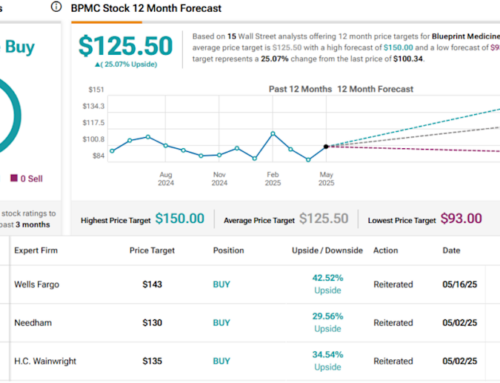500x383 pixels.
Task: Click the Position column header
Action: click(229, 250)
